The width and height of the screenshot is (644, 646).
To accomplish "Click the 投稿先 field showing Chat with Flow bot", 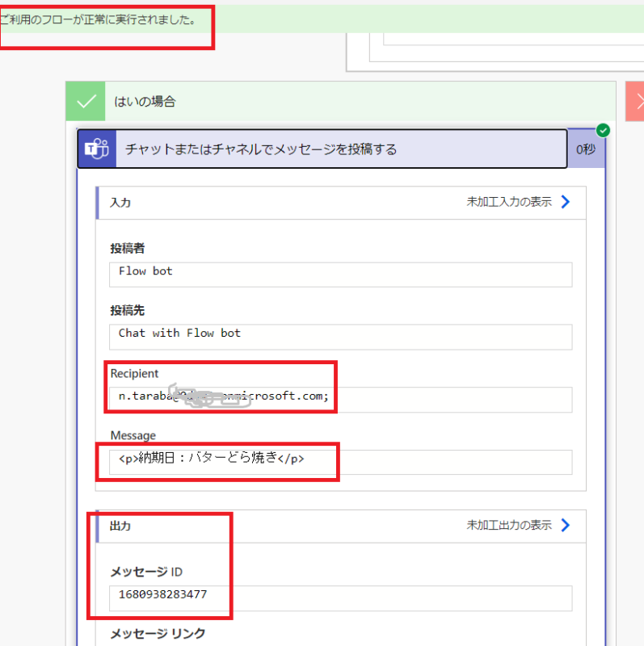I will (340, 336).
